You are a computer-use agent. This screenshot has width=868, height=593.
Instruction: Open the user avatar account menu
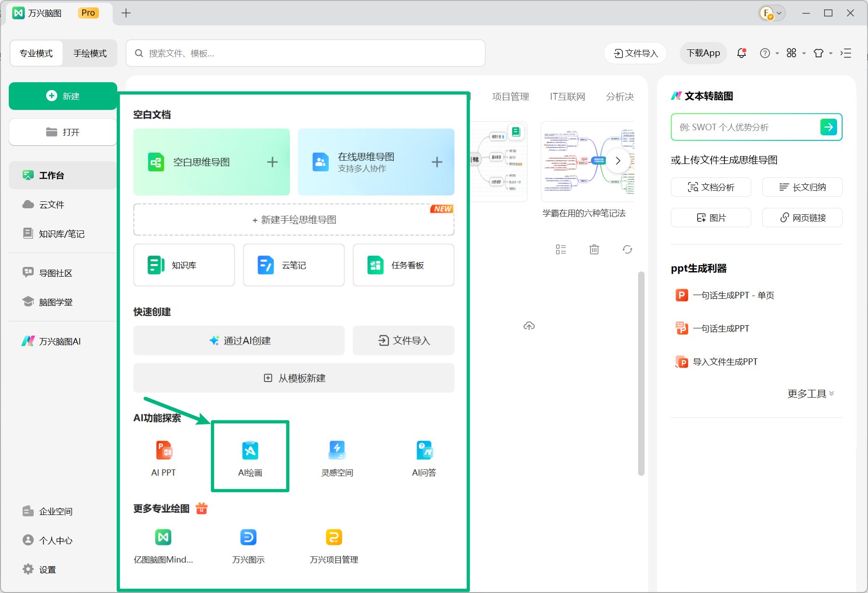pos(772,13)
